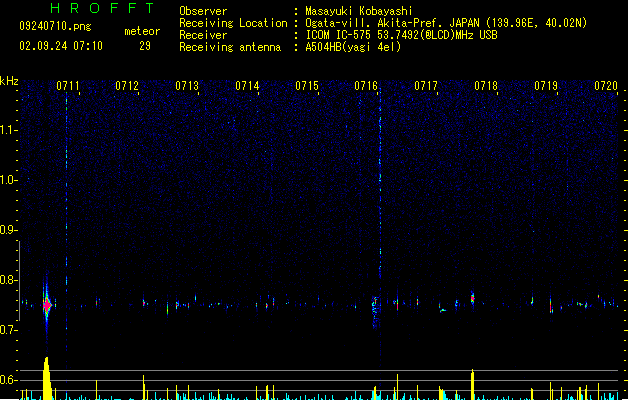Click time marker 0719

point(546,86)
